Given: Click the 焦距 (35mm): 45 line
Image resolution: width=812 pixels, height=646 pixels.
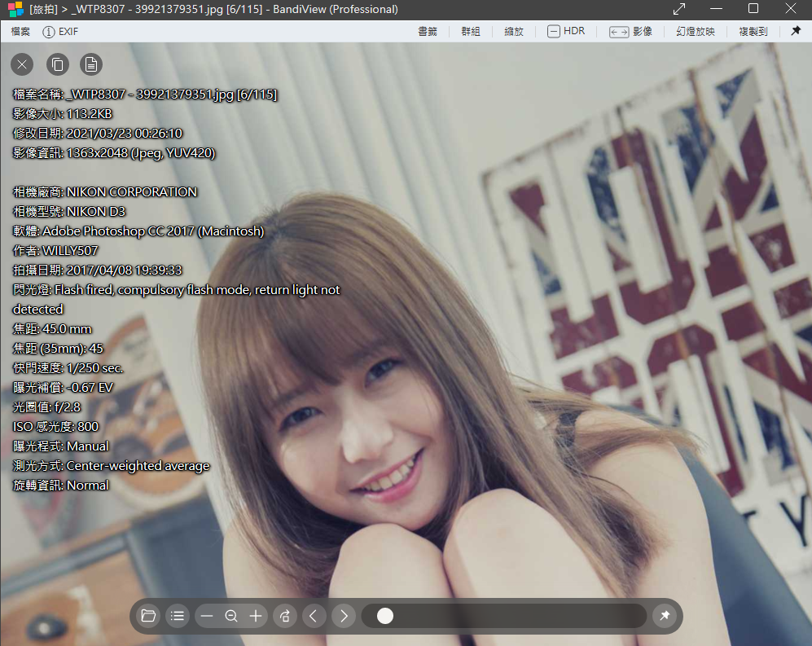Looking at the screenshot, I should [58, 349].
